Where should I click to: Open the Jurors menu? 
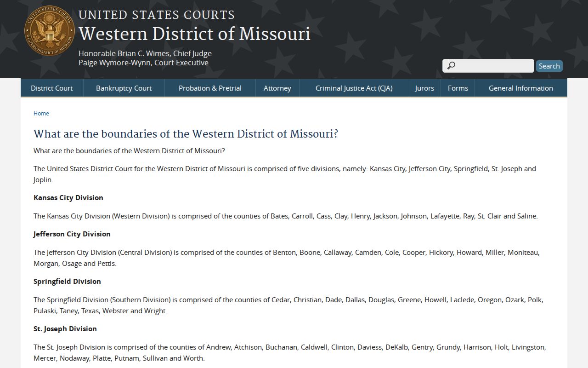tap(424, 88)
